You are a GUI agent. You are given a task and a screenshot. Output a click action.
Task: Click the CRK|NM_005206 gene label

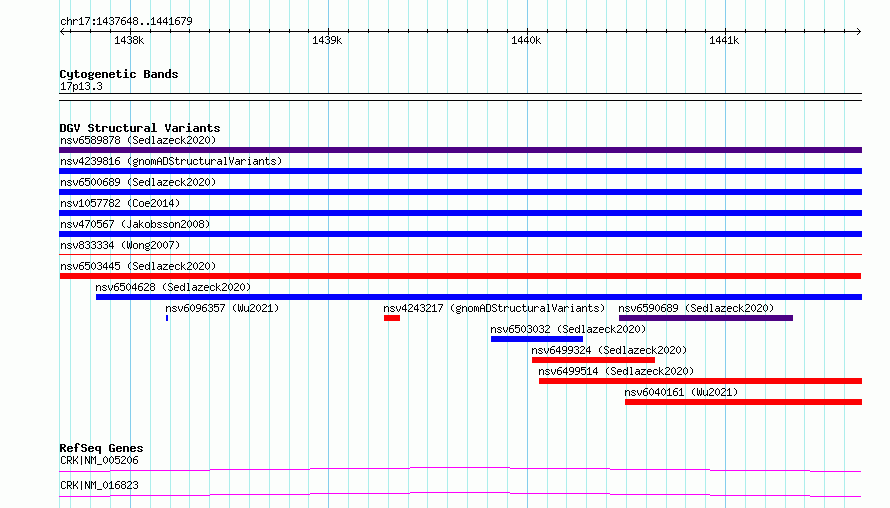click(x=99, y=460)
